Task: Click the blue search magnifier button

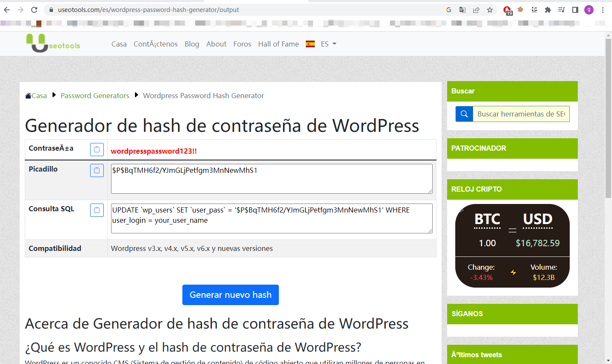Action: (464, 114)
